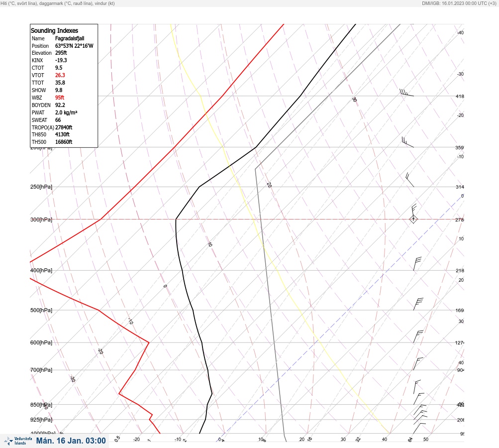Click the 250[hPa] pressure level label

click(41, 187)
